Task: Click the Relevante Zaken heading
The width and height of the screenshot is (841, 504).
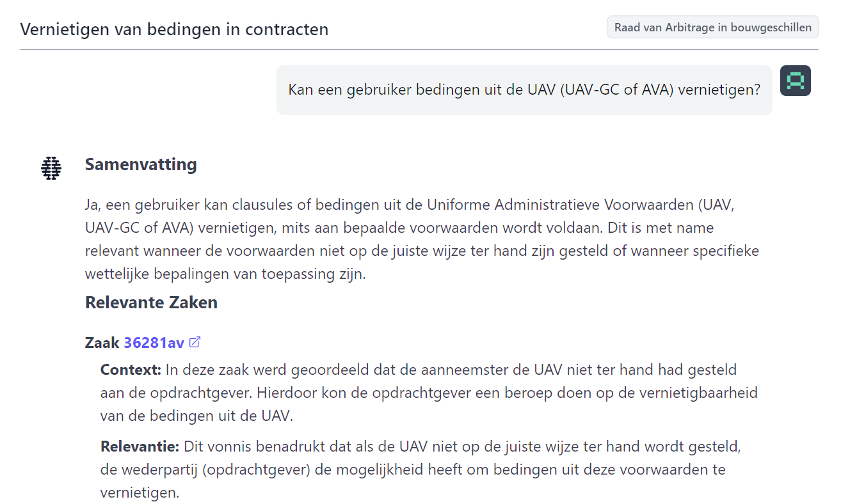Action: [151, 303]
